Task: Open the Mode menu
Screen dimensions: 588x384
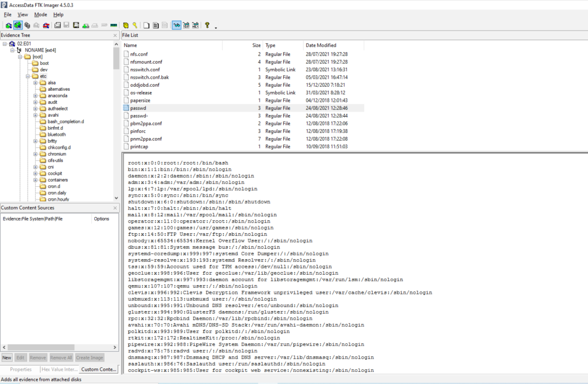Action: tap(40, 14)
